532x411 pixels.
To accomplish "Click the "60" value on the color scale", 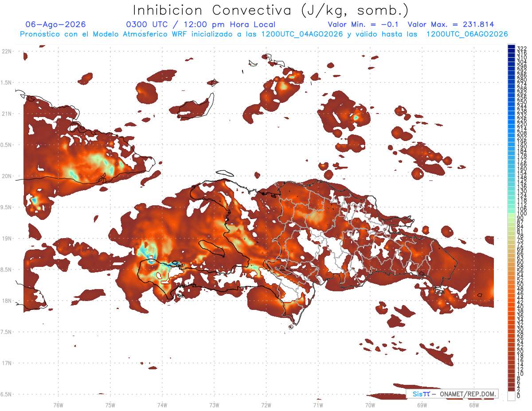I will pos(520,262).
